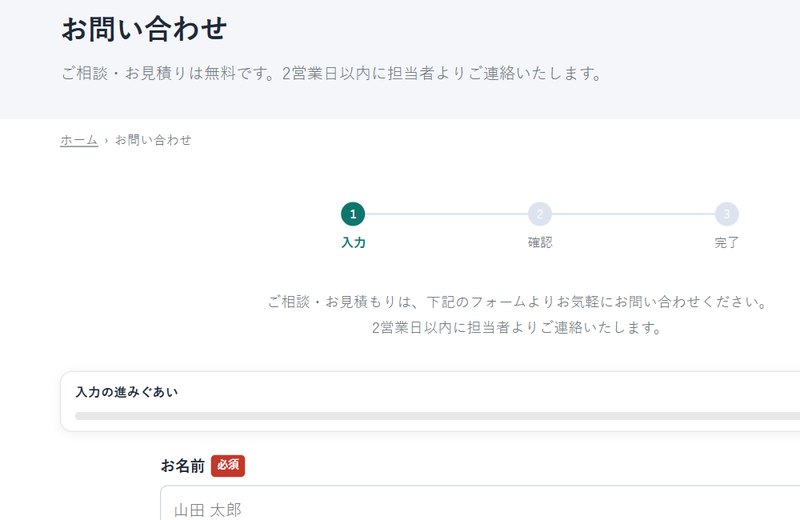Click the centered line 2営業日以内に担当者よりご連絡いたします
The width and height of the screenshot is (800, 520).
tap(517, 327)
